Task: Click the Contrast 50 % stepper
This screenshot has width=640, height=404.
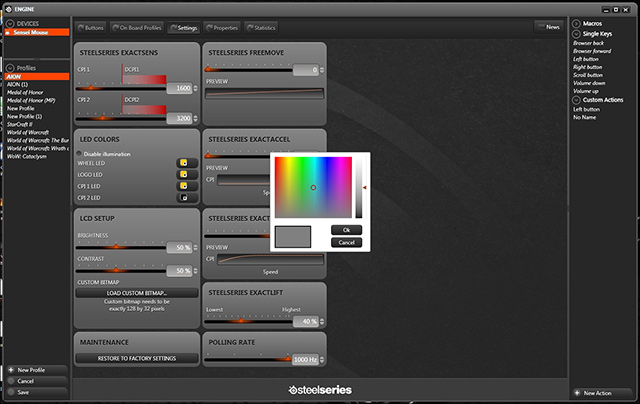Action: click(195, 271)
